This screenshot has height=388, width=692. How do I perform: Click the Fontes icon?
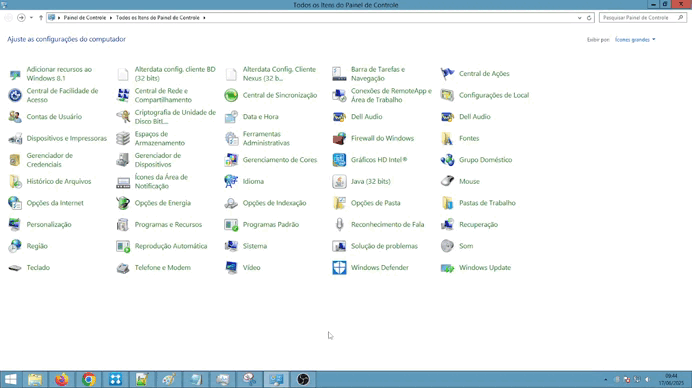click(447, 138)
